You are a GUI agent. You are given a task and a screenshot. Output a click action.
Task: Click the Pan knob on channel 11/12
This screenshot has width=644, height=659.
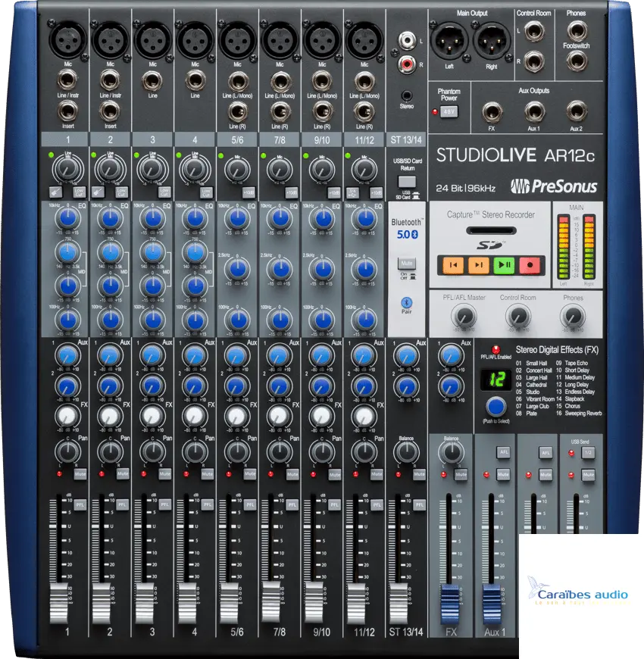(364, 452)
